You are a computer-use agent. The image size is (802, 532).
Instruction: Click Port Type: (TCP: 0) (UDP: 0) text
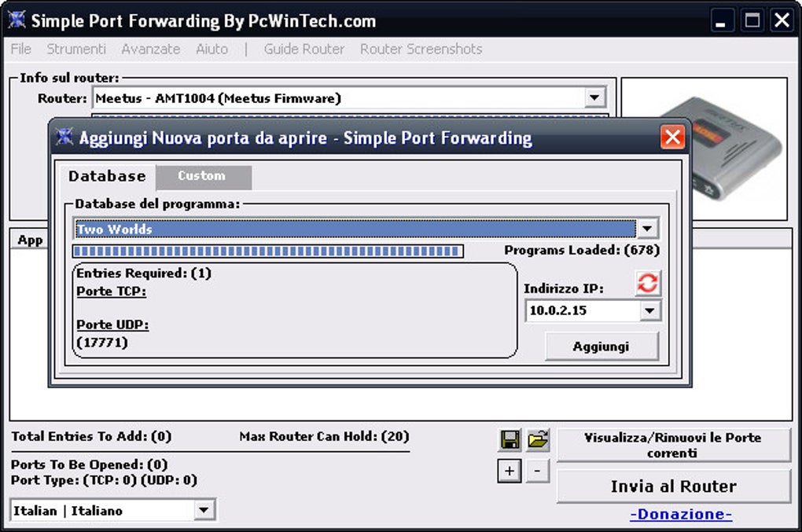click(x=104, y=480)
